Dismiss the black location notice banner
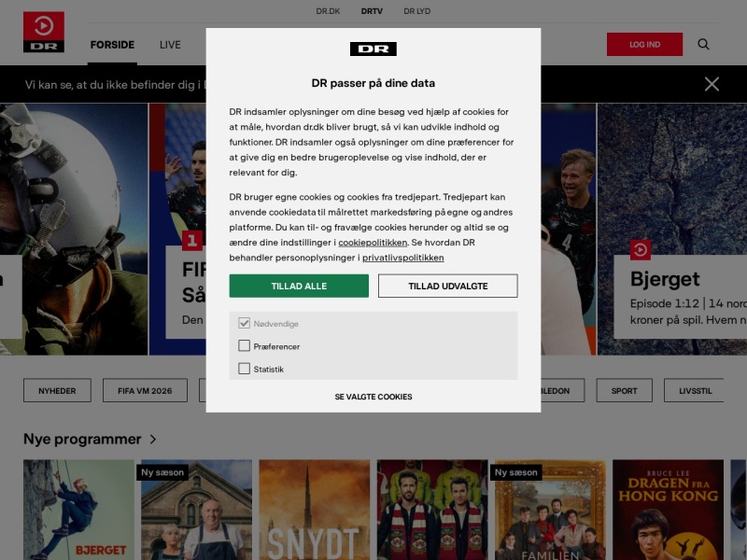 (x=712, y=84)
